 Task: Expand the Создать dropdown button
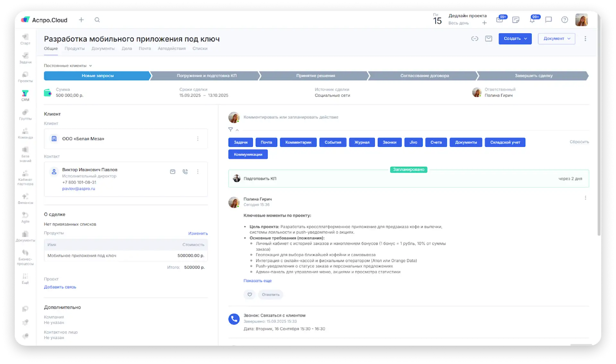[515, 38]
